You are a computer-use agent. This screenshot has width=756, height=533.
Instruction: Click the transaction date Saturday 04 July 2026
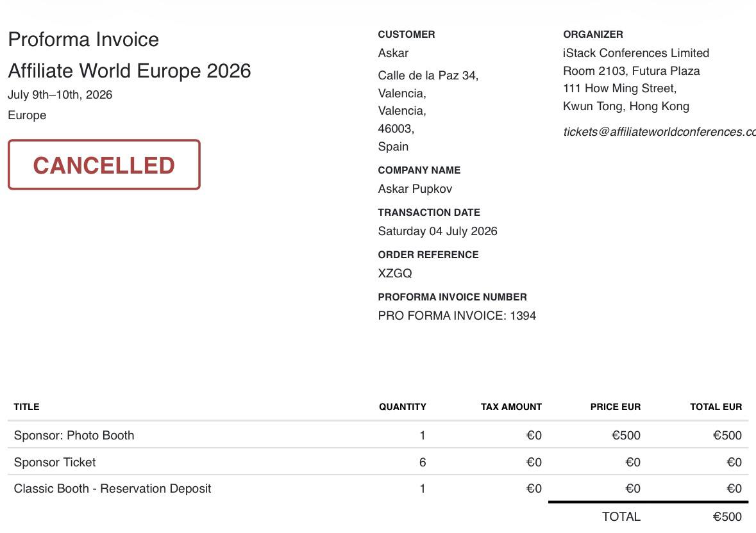437,231
